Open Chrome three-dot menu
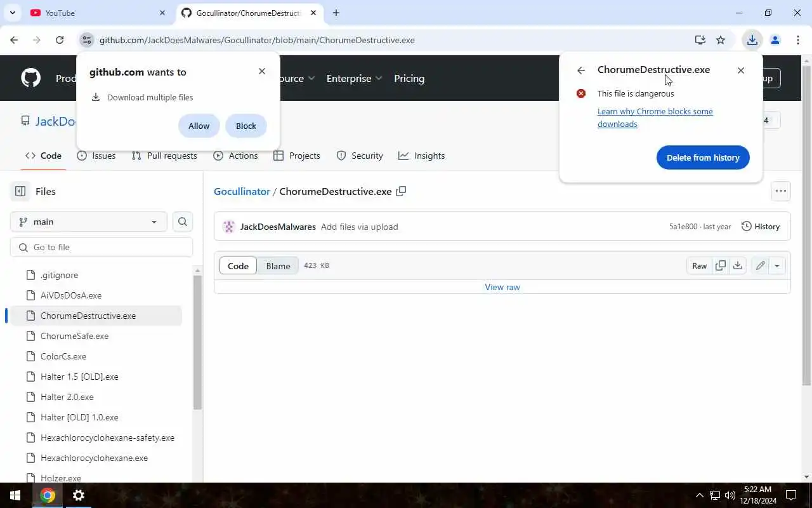 point(797,40)
